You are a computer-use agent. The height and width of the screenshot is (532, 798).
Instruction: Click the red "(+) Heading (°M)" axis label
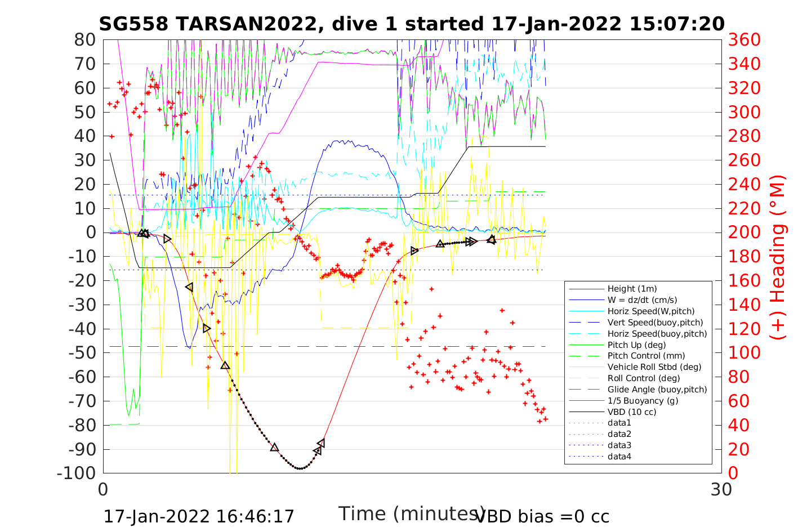pos(778,256)
